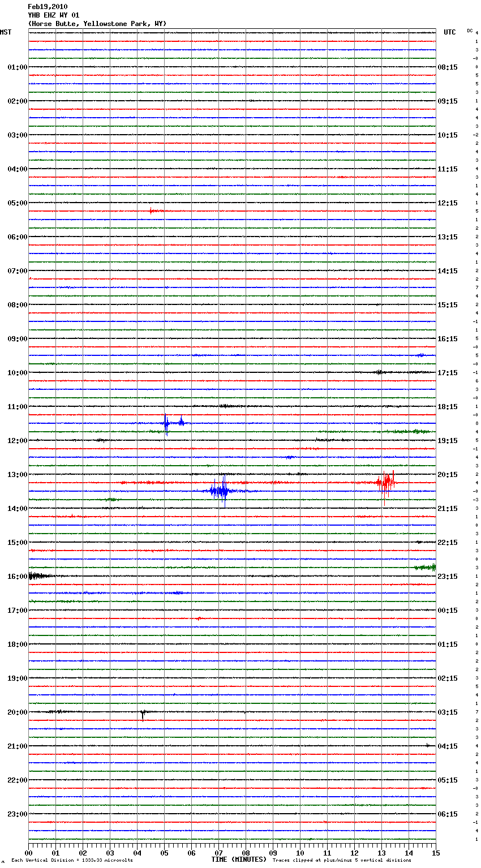Screen dimensions: 481x868
Task: Click the 10:15 UTC time label
Action: [x=448, y=135]
